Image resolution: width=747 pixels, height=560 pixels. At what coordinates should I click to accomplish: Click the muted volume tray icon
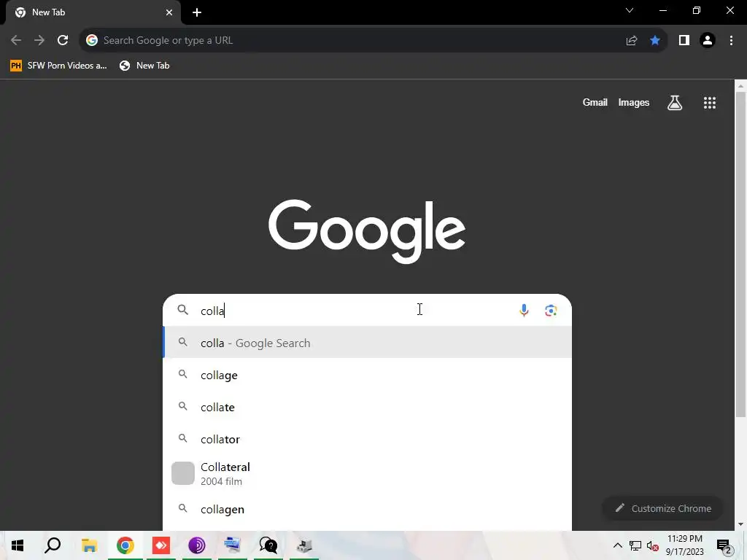(653, 545)
